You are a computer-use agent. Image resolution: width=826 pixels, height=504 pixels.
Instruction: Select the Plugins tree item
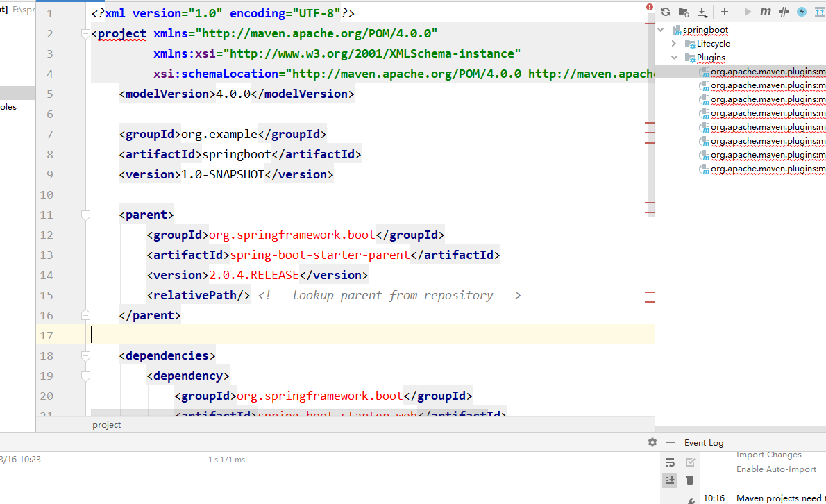point(711,58)
